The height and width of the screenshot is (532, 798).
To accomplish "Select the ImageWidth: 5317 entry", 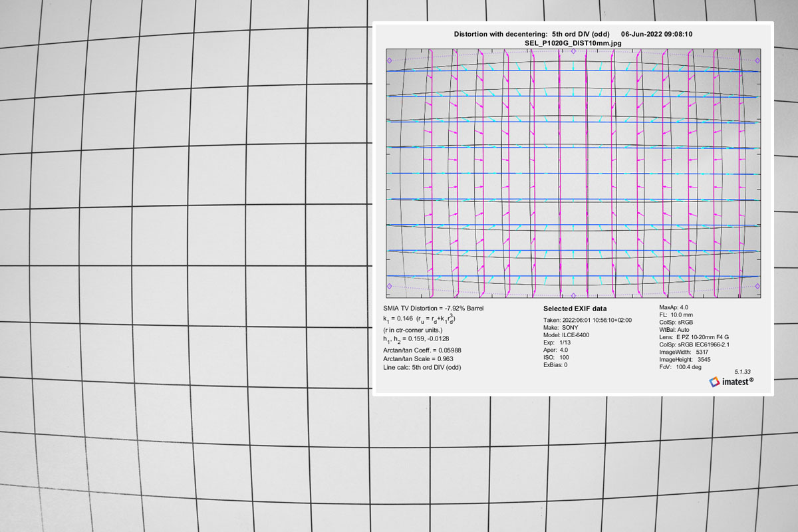I will [684, 352].
